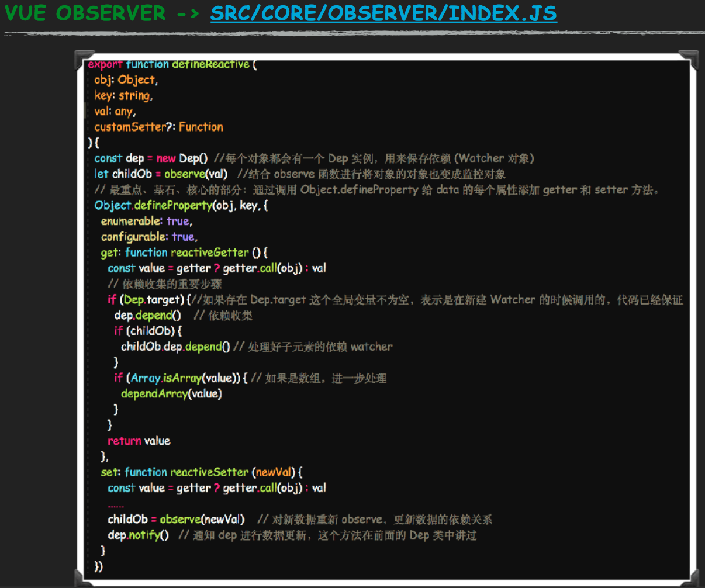Click 'get: function reactiveGetter () {' line
Screen dimensions: 705x588
coord(184,253)
